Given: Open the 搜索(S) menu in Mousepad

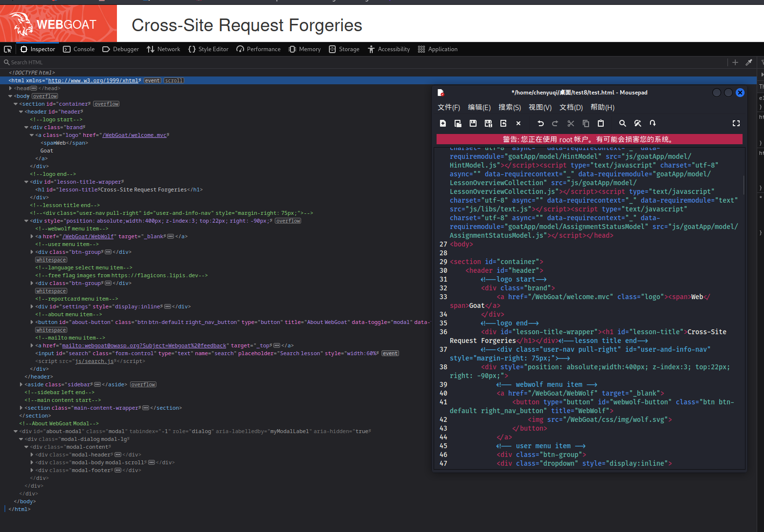Looking at the screenshot, I should coord(509,107).
